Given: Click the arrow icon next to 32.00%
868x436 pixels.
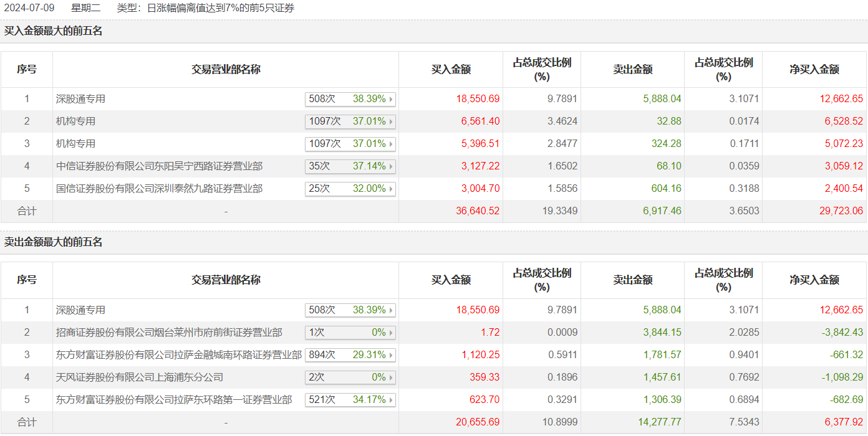Looking at the screenshot, I should click(392, 189).
